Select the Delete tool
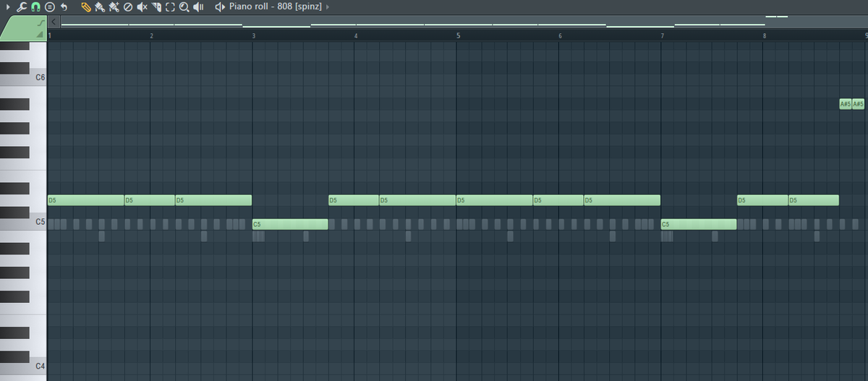The width and height of the screenshot is (868, 381). pos(128,7)
